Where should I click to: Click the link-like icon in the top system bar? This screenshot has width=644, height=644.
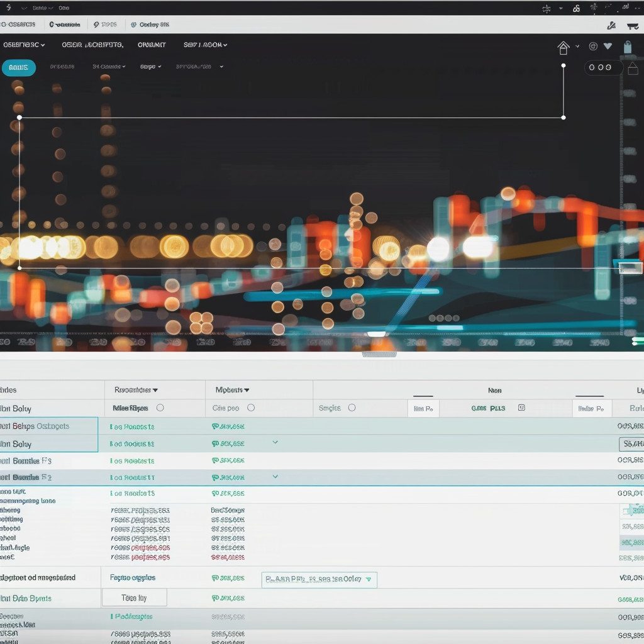click(576, 8)
